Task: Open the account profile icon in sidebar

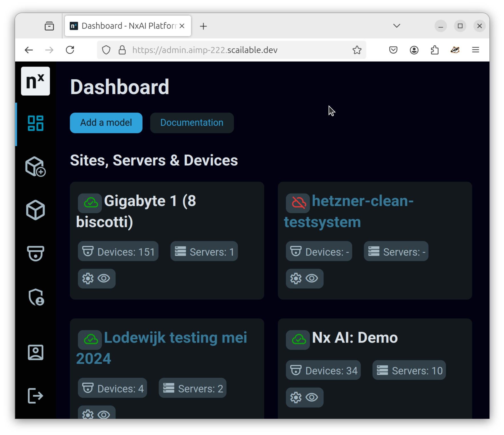Action: pos(35,352)
